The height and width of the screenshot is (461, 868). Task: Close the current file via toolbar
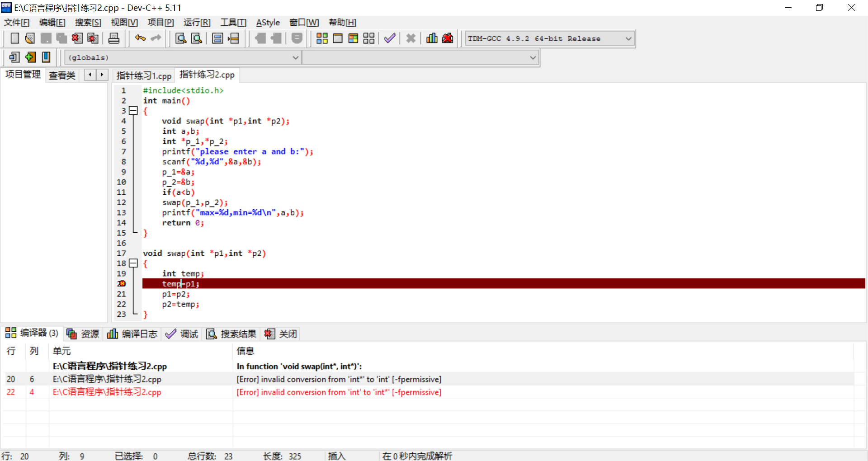[77, 38]
